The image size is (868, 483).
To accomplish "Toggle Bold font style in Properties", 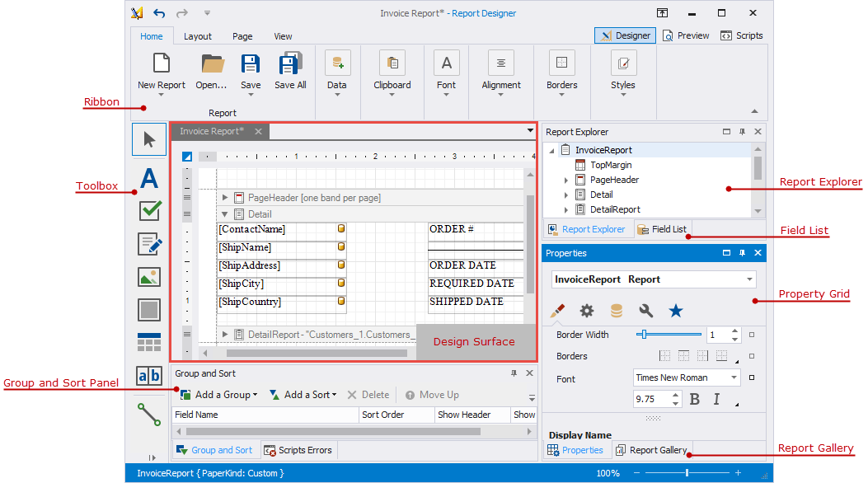I will point(694,400).
